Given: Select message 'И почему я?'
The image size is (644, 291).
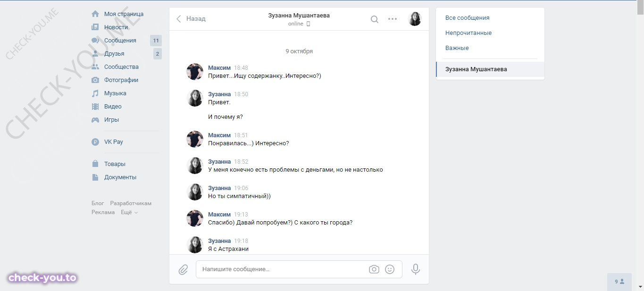Looking at the screenshot, I should click(226, 117).
